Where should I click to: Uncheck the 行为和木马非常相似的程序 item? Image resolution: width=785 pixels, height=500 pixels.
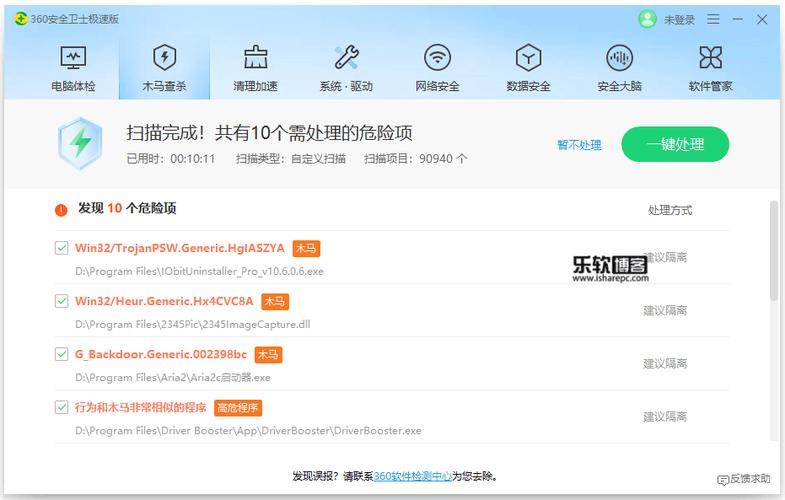pyautogui.click(x=62, y=407)
